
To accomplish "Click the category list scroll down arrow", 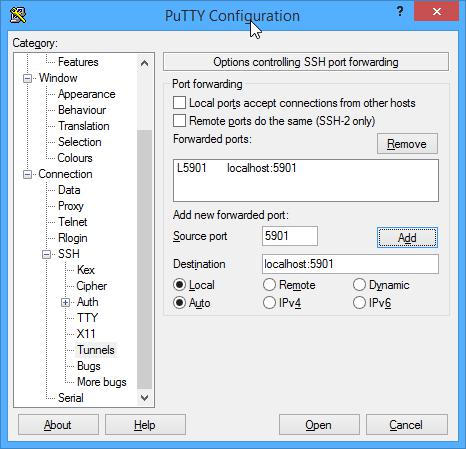I will tap(144, 397).
